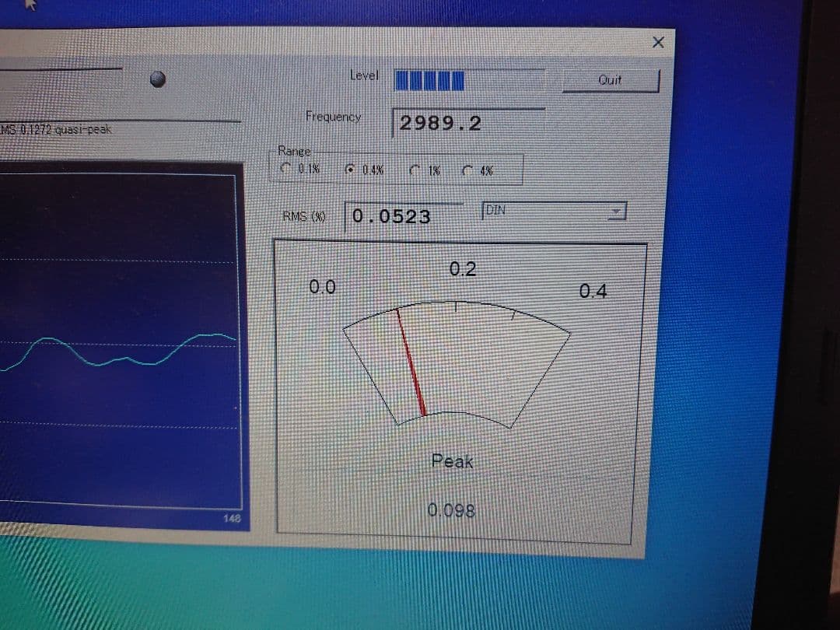Select the 0.4% range radio button

[351, 169]
